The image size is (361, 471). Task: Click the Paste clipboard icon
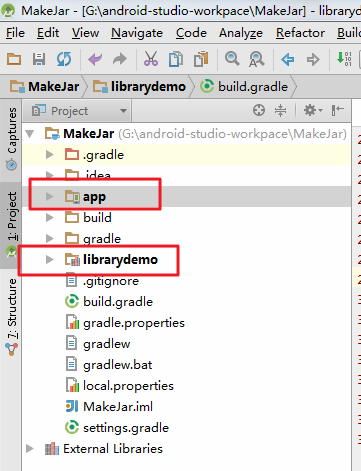click(201, 59)
